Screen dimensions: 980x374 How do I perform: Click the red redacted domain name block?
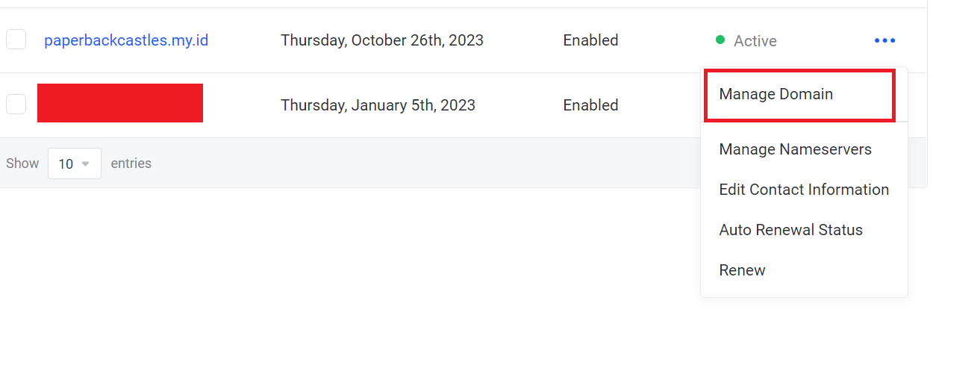[120, 103]
